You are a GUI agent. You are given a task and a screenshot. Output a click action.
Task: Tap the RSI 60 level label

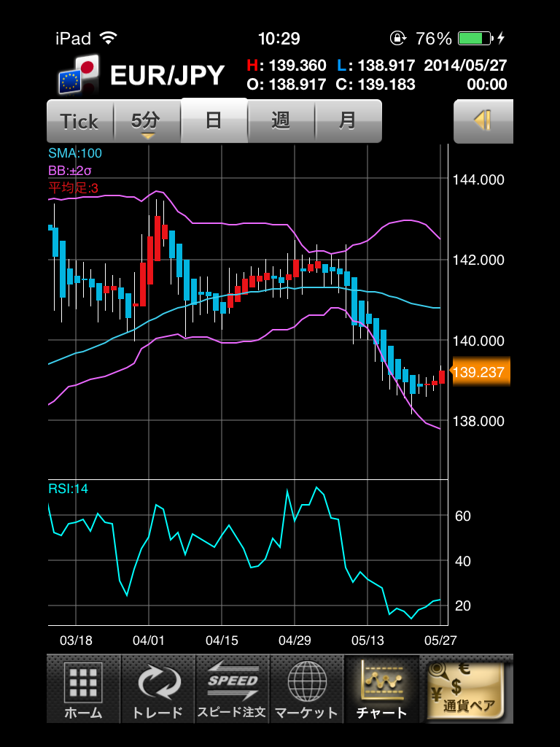(463, 516)
